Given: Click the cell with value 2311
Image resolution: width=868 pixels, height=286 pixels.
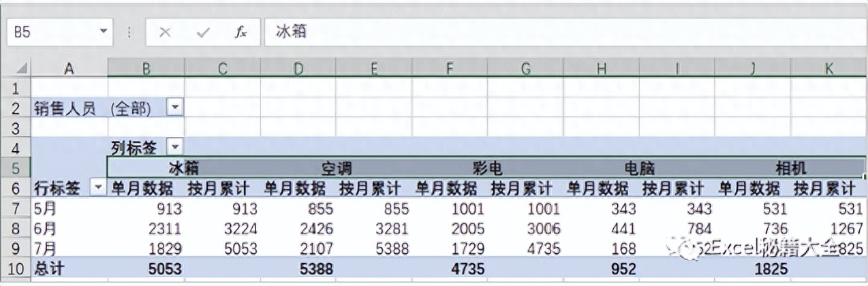Looking at the screenshot, I should point(146,229).
